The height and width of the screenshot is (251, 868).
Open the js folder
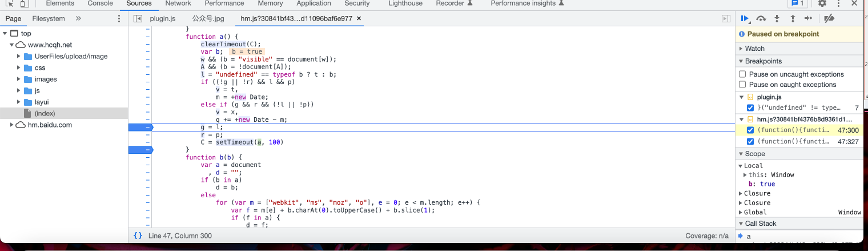(x=37, y=90)
